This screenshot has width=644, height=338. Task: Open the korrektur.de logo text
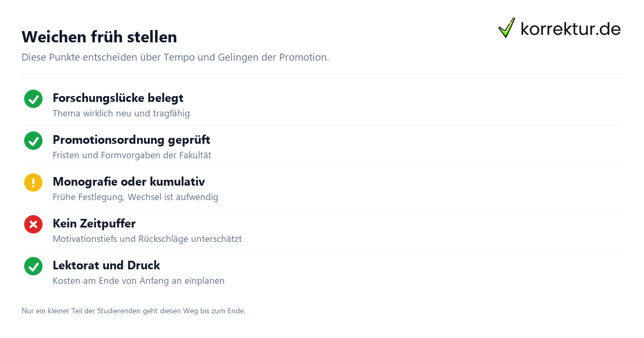570,28
